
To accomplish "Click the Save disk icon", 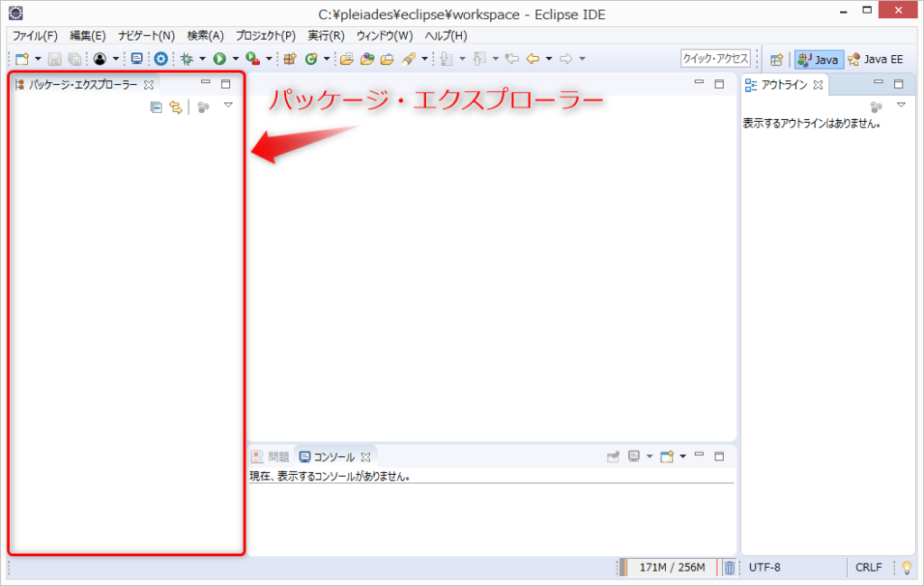I will tap(54, 59).
